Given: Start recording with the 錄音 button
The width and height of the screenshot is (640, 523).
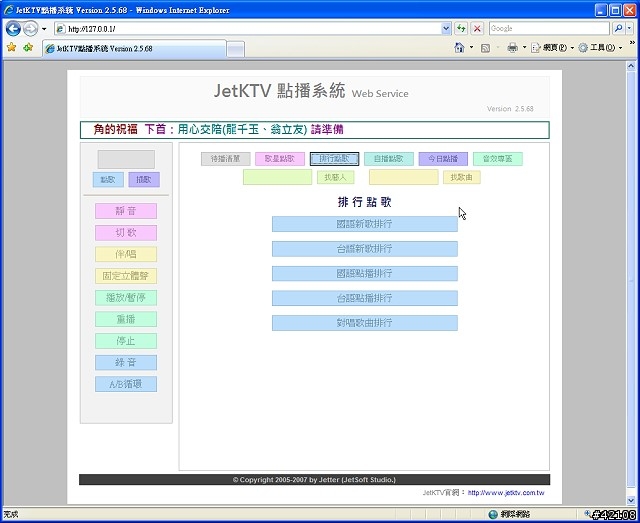Looking at the screenshot, I should [x=126, y=363].
